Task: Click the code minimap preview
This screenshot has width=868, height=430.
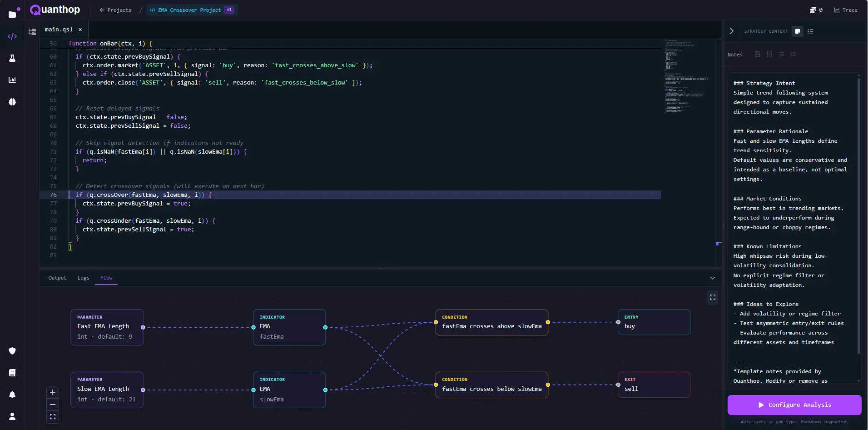Action: pyautogui.click(x=686, y=76)
